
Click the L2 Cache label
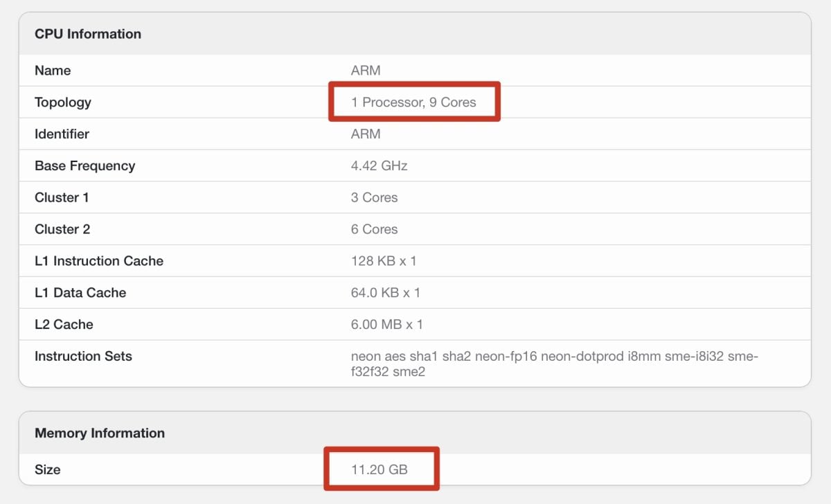[64, 325]
